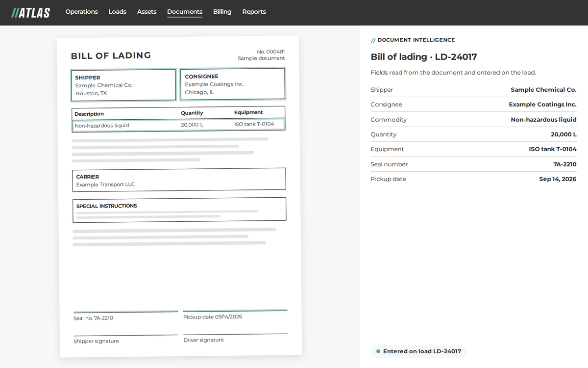This screenshot has width=588, height=368.
Task: Click the Shipper value Sample Chemical Co.
Action: (x=543, y=90)
